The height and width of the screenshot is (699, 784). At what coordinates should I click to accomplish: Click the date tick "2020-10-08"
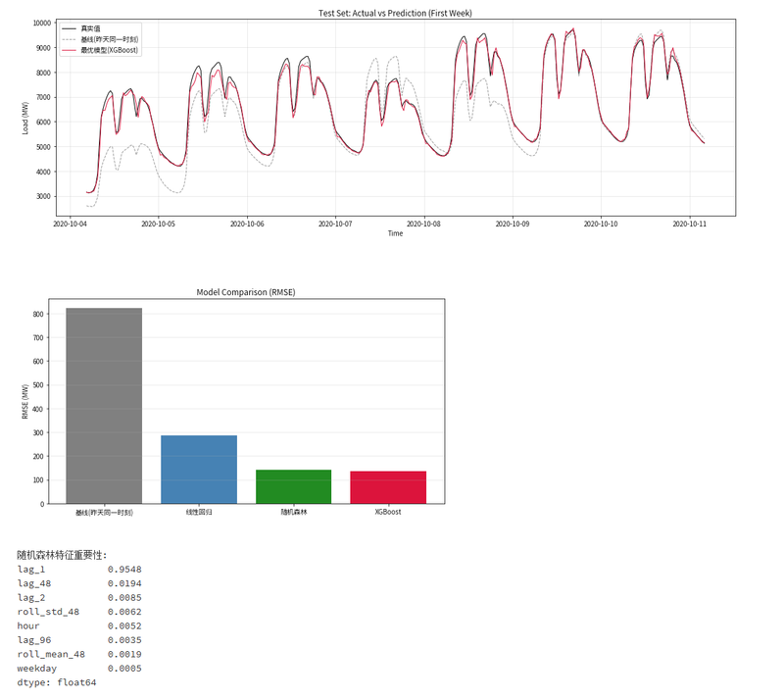pyautogui.click(x=424, y=224)
